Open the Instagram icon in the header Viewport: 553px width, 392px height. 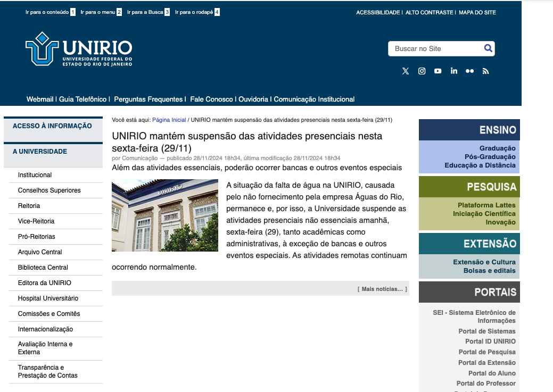click(422, 71)
